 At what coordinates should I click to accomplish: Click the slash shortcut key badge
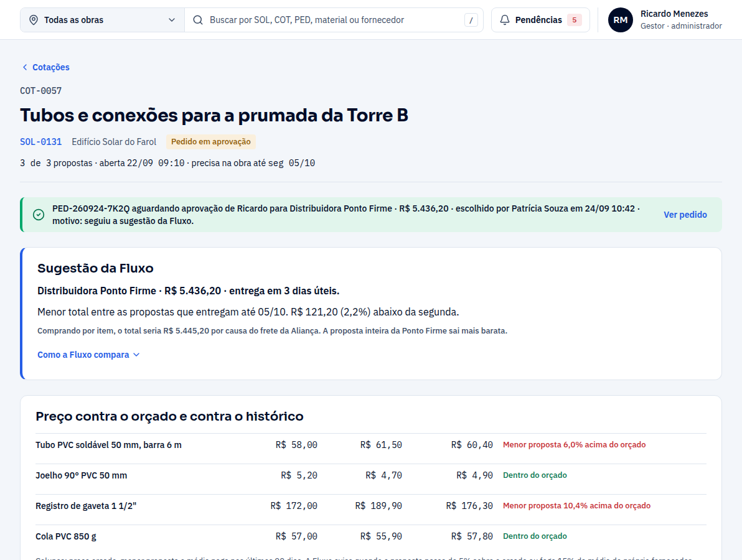click(471, 21)
